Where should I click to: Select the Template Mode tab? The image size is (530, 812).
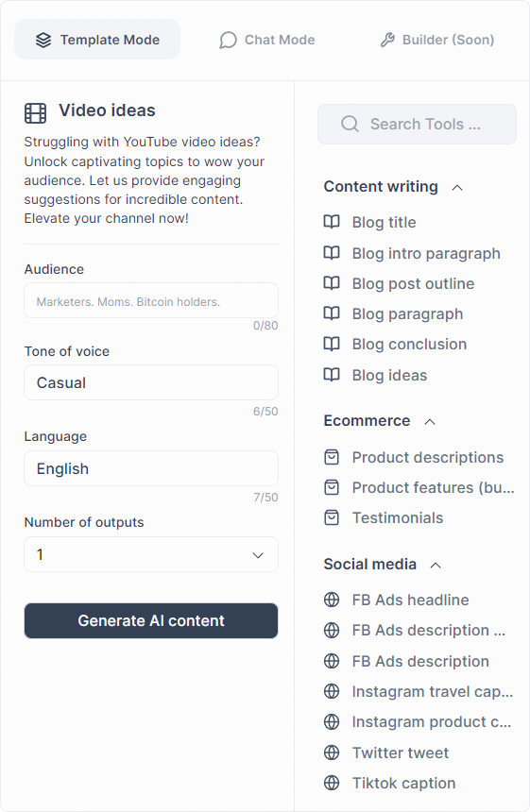tap(97, 40)
